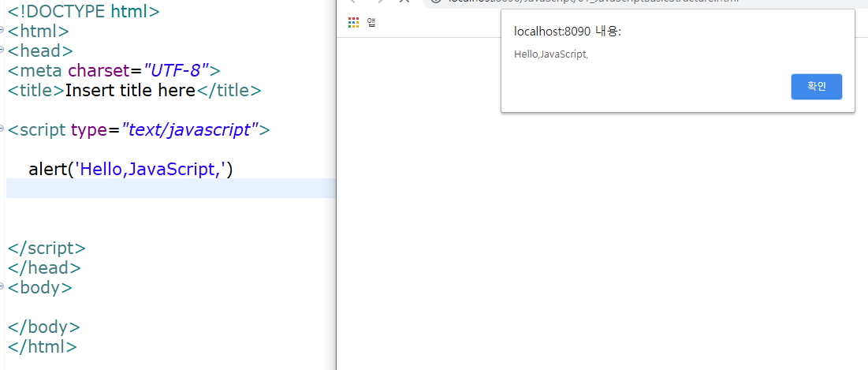Click the meta tag name in editor
Screen dimensions: 868x370
coord(43,70)
